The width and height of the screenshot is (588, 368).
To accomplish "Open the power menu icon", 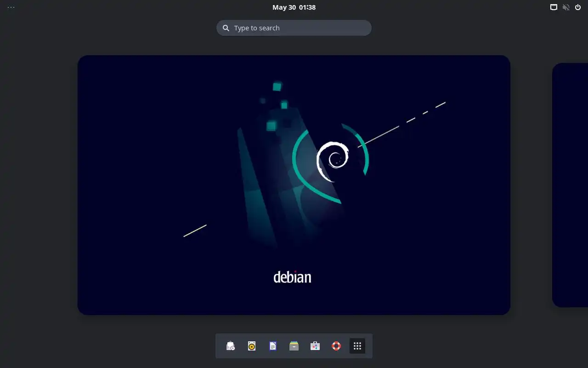I will coord(578,7).
